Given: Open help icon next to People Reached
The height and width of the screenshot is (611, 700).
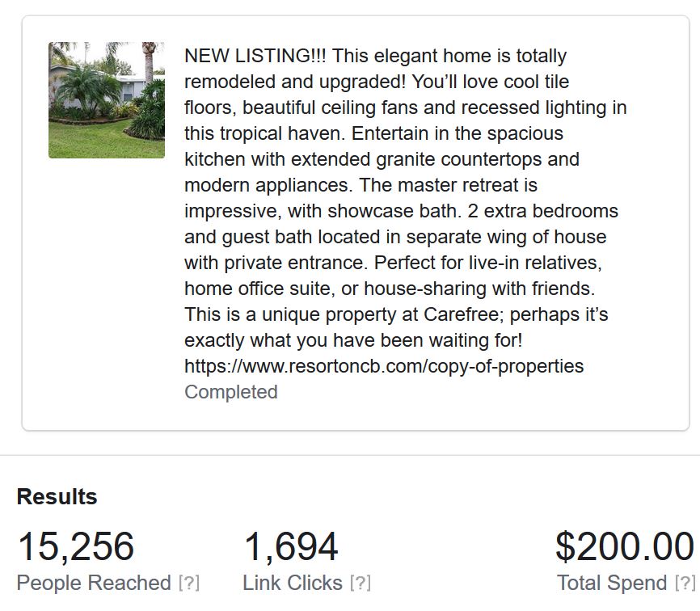Looking at the screenshot, I should click(x=189, y=583).
